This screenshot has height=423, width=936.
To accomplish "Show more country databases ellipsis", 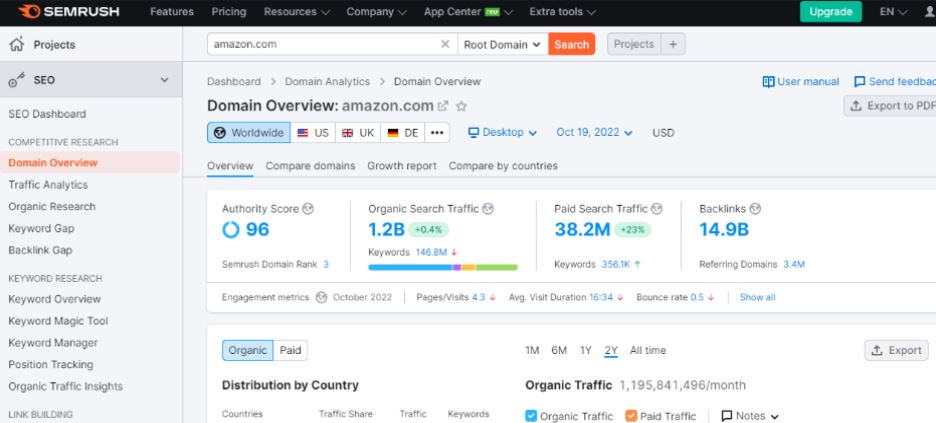I will (437, 132).
